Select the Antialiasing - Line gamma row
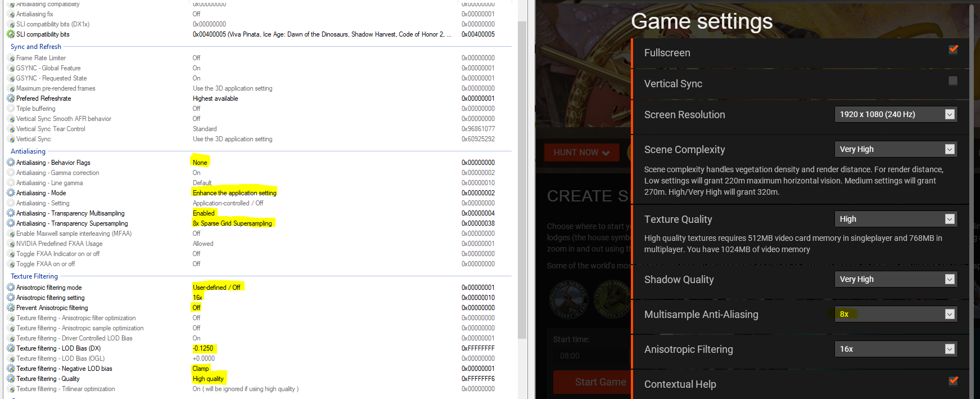Image resolution: width=980 pixels, height=399 pixels. coord(259,183)
